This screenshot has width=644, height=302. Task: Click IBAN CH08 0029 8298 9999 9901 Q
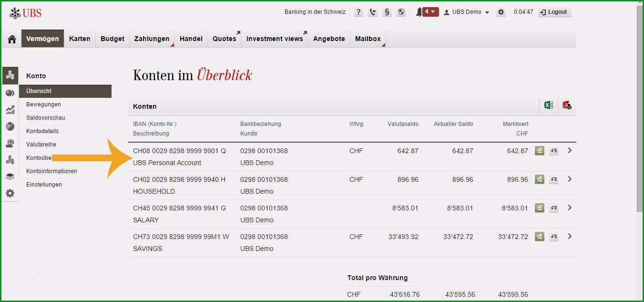click(x=179, y=151)
